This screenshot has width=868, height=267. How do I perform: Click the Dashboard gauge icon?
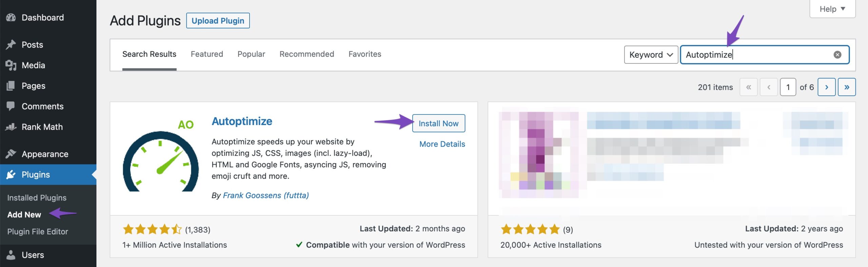pyautogui.click(x=11, y=18)
